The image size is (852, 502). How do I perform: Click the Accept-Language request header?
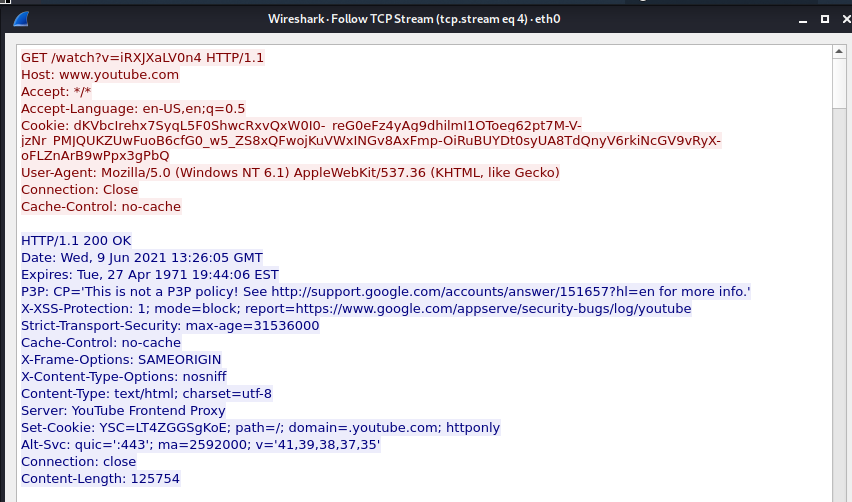click(x=133, y=108)
